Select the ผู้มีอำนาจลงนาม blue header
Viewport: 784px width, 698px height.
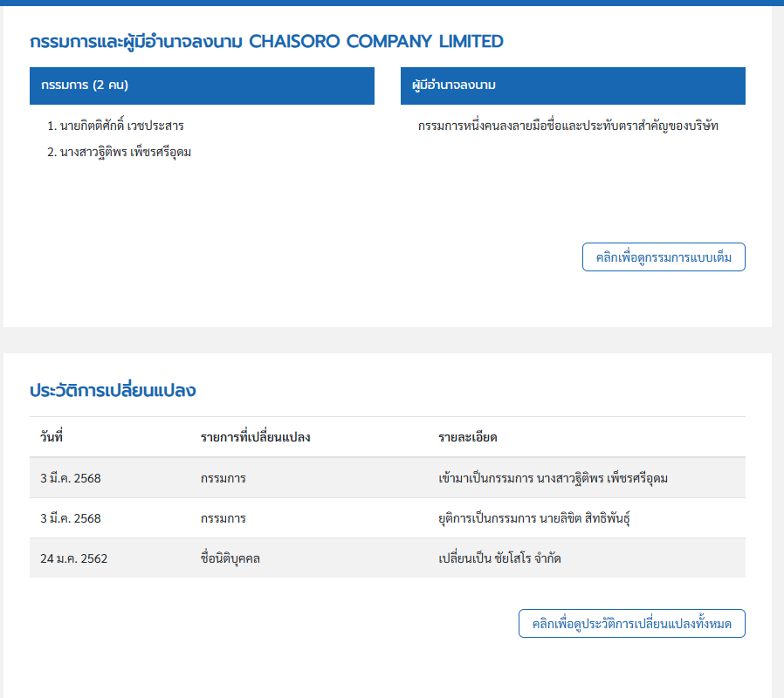click(x=573, y=86)
